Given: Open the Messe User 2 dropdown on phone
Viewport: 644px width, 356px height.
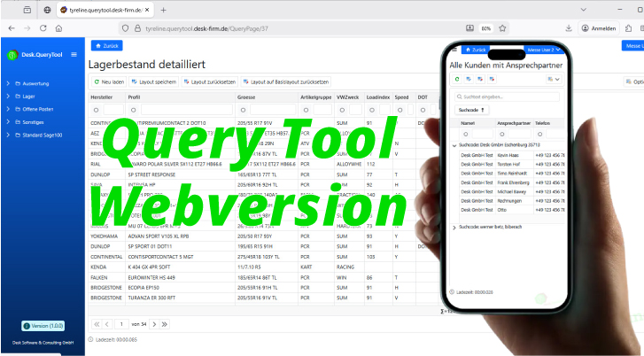Looking at the screenshot, I should pyautogui.click(x=543, y=50).
